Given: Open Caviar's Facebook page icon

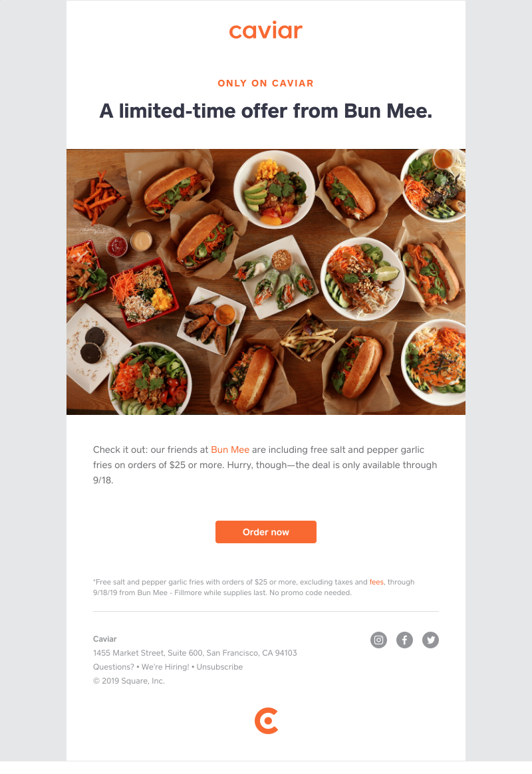Looking at the screenshot, I should [x=405, y=640].
